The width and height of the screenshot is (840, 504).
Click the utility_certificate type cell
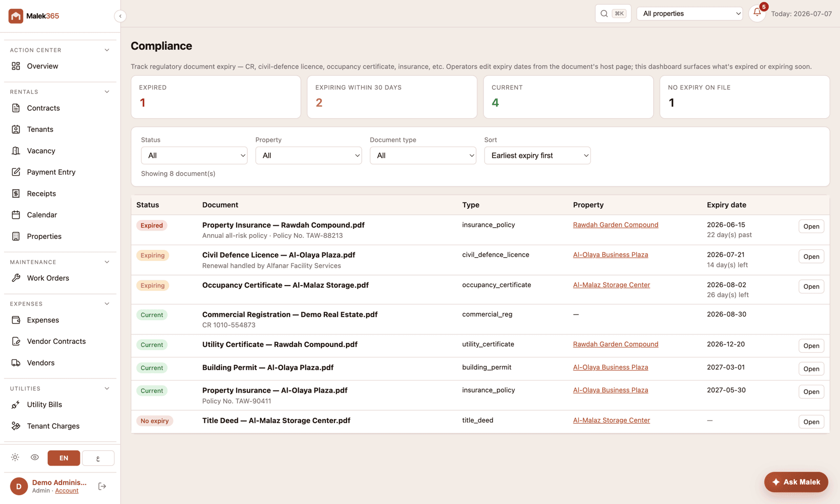[488, 344]
